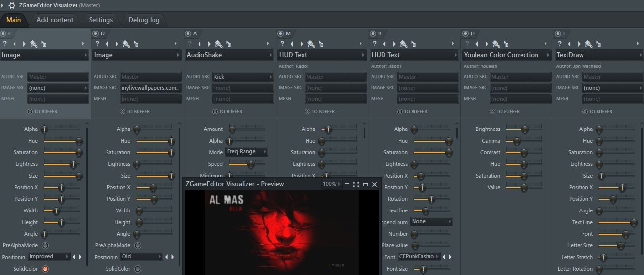Open layer I options arrow menu
This screenshot has width=644, height=275.
638,44
